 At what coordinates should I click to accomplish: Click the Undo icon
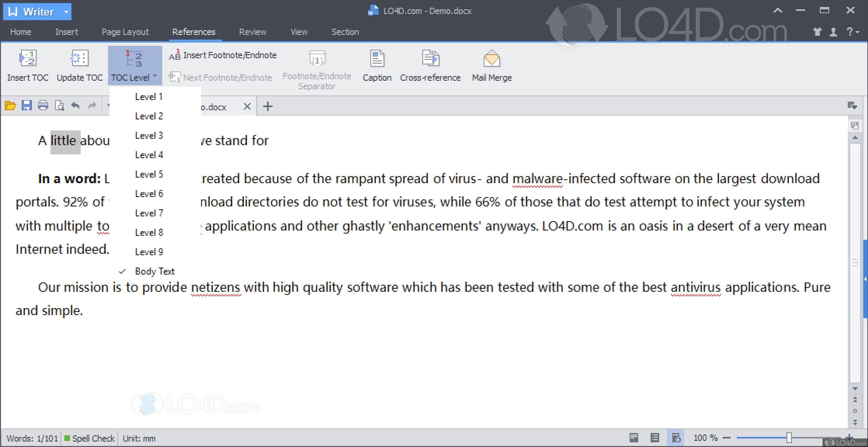click(75, 106)
